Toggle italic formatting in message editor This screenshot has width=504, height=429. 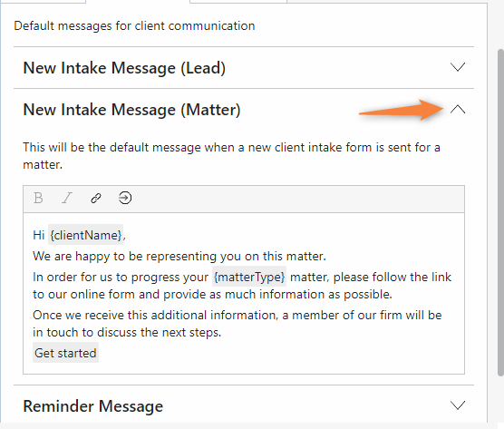[x=67, y=198]
